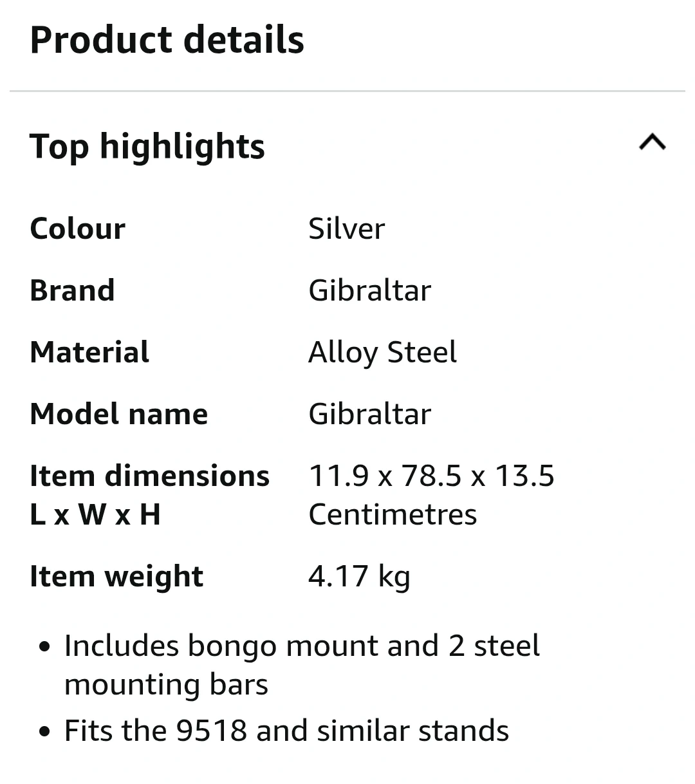Click the Model name label
This screenshot has width=695, height=784.
click(118, 414)
